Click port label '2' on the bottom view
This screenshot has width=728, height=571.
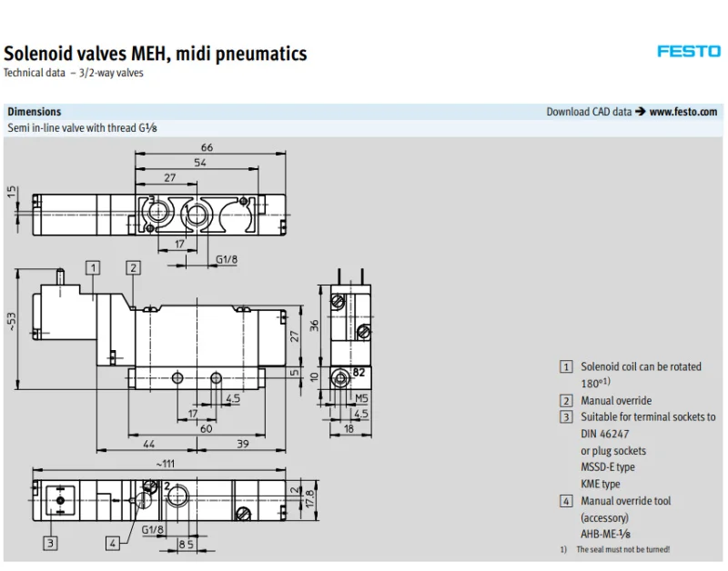(167, 486)
